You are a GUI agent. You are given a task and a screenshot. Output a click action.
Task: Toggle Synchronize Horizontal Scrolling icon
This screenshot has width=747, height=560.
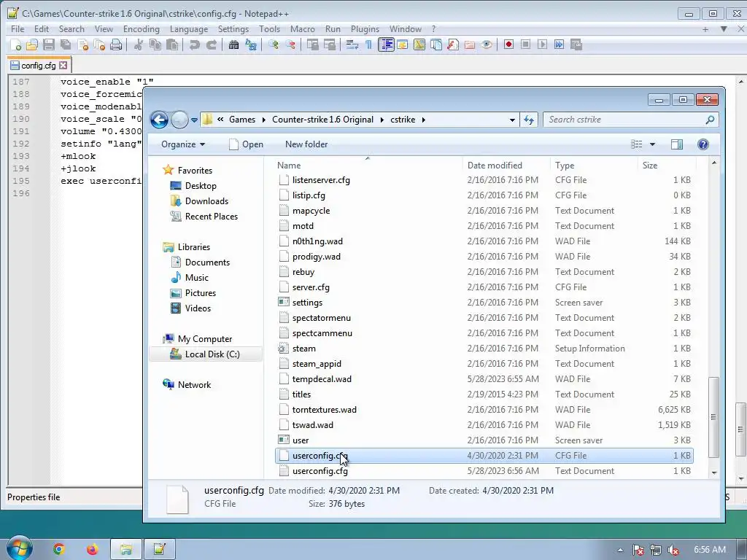[330, 44]
